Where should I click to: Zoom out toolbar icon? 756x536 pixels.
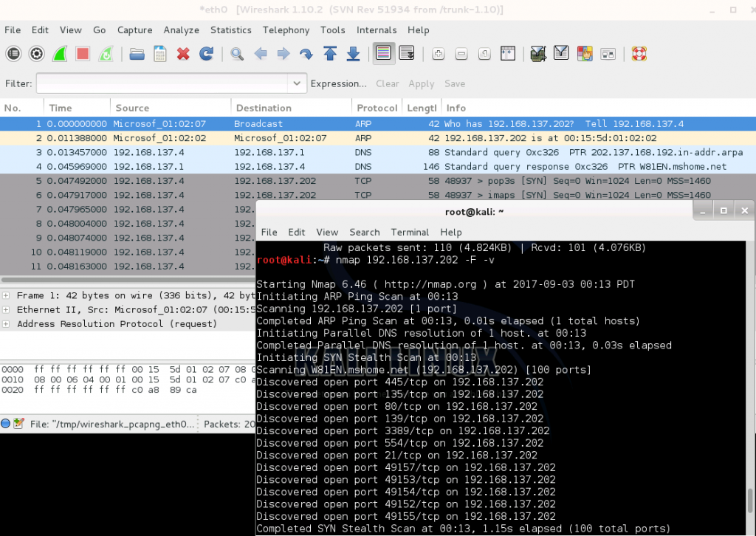click(x=461, y=53)
